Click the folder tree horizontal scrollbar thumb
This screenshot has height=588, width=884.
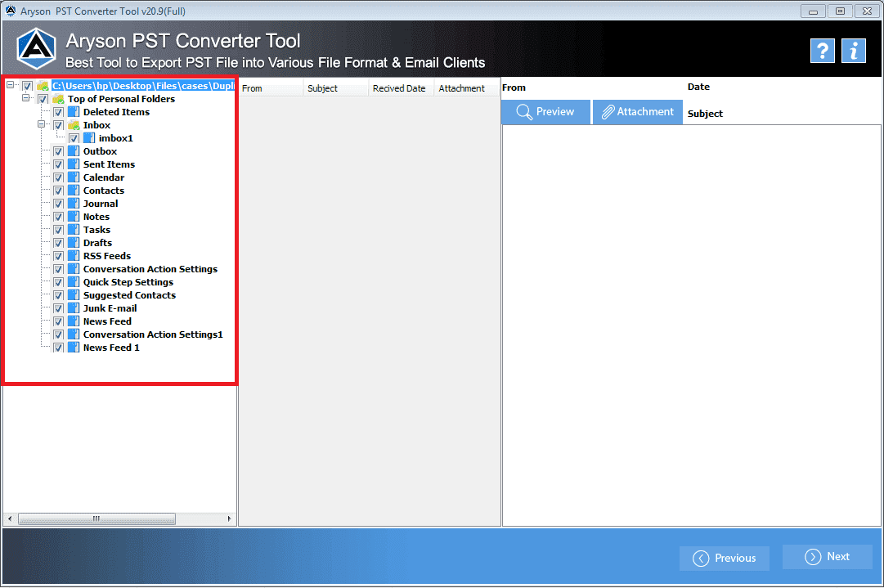[96, 518]
